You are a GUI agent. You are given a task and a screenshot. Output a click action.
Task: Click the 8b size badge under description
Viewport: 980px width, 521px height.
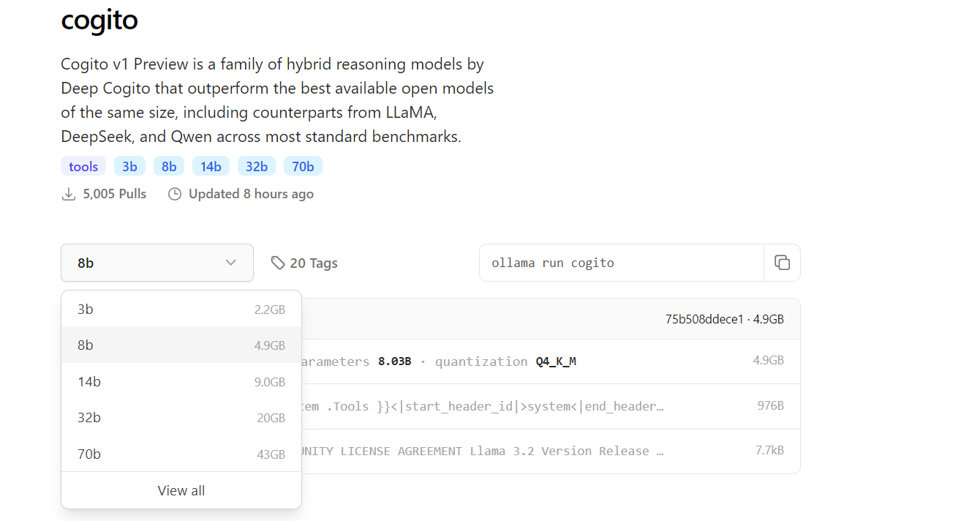tap(169, 167)
